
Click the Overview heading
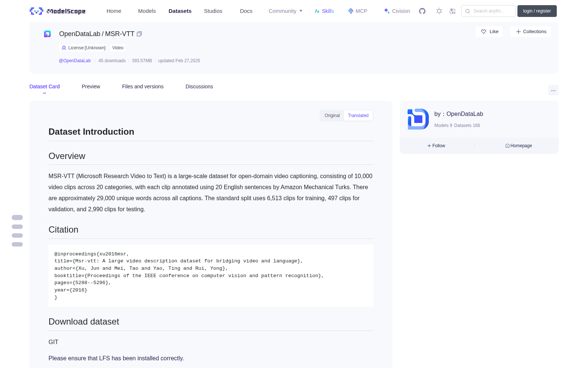point(67,156)
